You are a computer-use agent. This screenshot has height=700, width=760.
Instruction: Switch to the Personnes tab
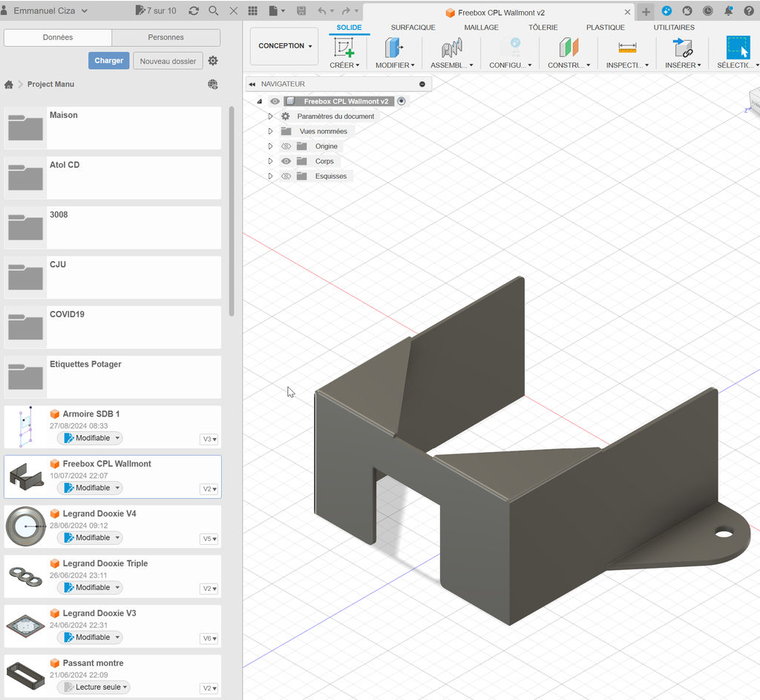pos(166,37)
